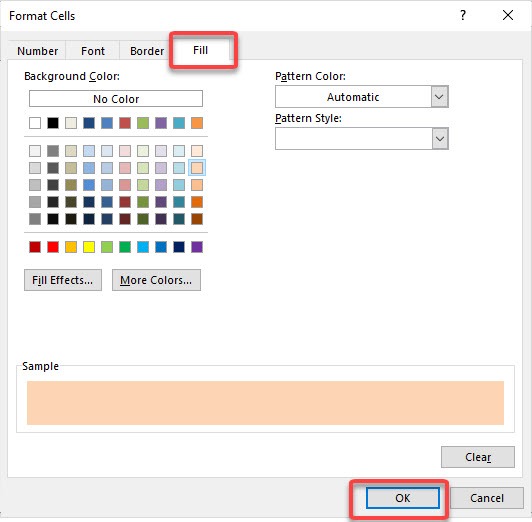Click the peach Sample preview area

point(265,403)
